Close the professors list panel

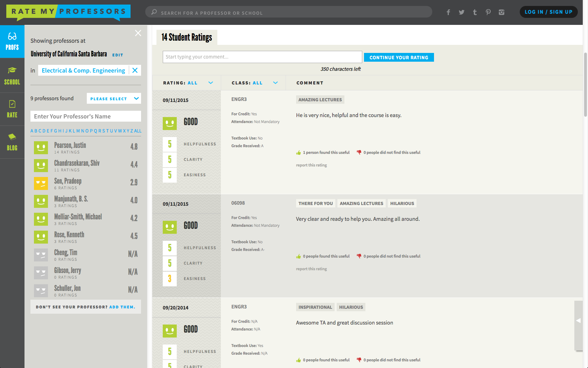click(x=138, y=33)
